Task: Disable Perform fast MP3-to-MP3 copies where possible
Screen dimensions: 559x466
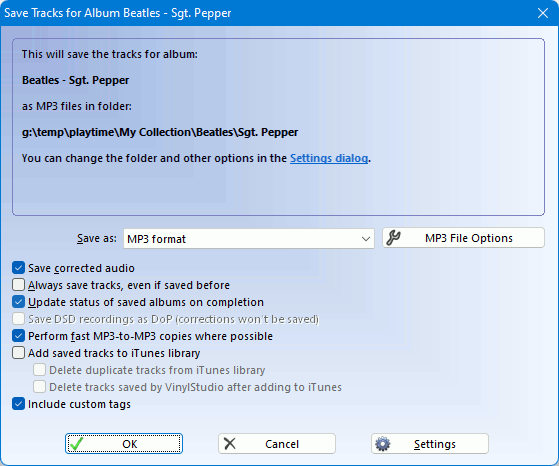Action: tap(19, 336)
